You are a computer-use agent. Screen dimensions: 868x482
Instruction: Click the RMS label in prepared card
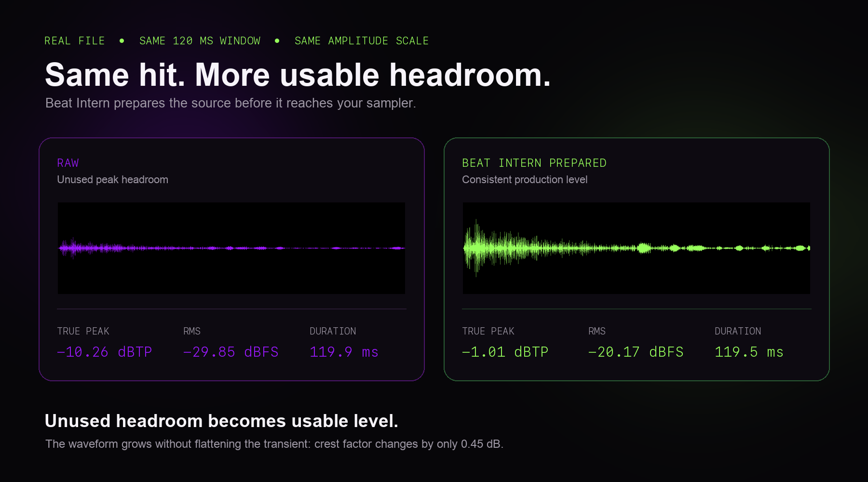coord(597,331)
